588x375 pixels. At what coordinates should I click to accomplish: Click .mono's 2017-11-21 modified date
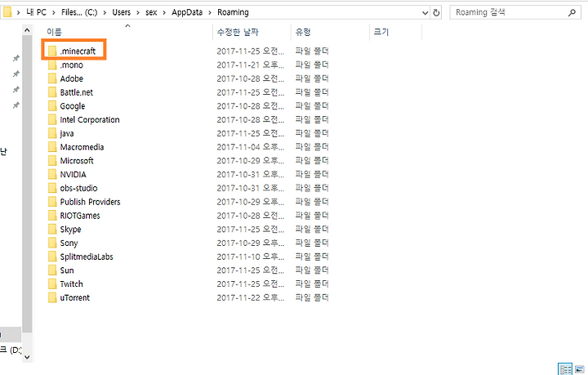(251, 65)
